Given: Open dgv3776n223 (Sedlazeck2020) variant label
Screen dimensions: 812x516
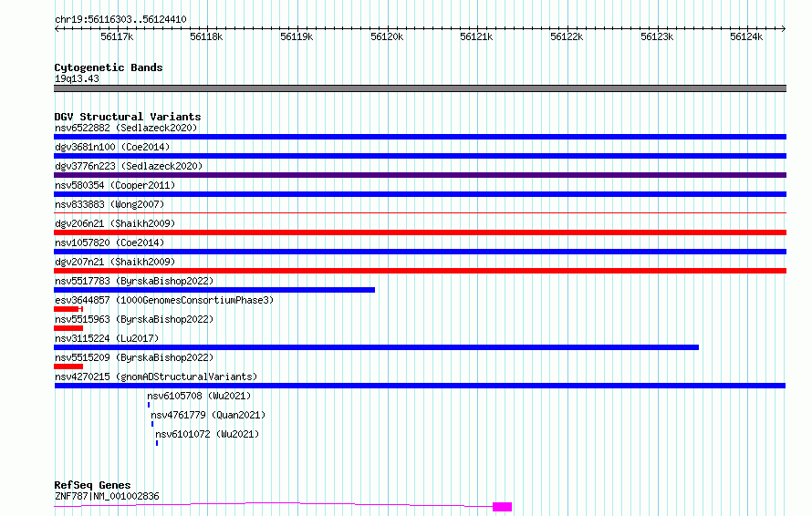Looking at the screenshot, I should 129,166.
